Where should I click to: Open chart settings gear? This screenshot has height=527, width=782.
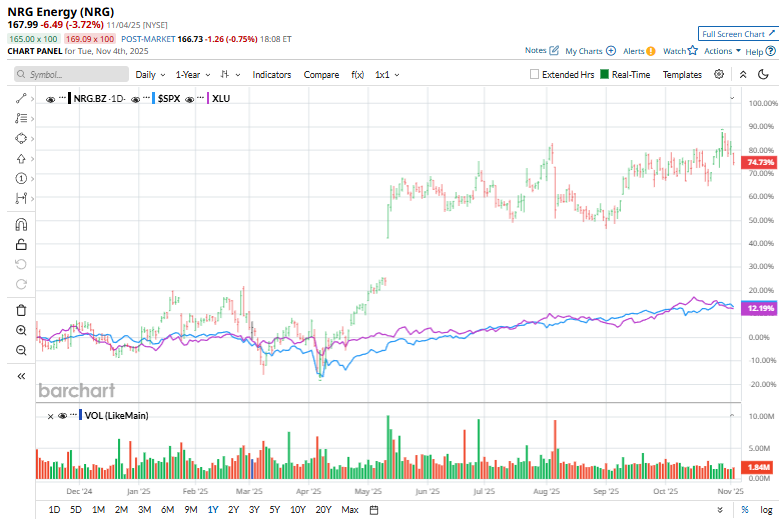[719, 74]
